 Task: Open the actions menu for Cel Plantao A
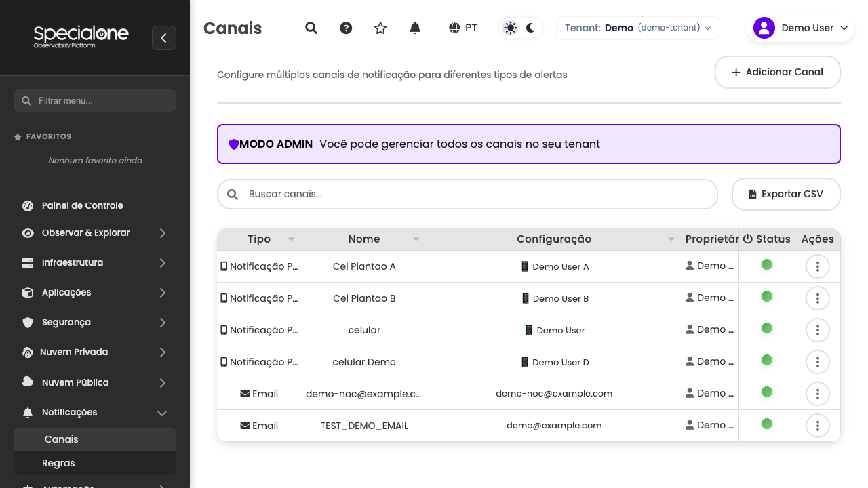818,266
